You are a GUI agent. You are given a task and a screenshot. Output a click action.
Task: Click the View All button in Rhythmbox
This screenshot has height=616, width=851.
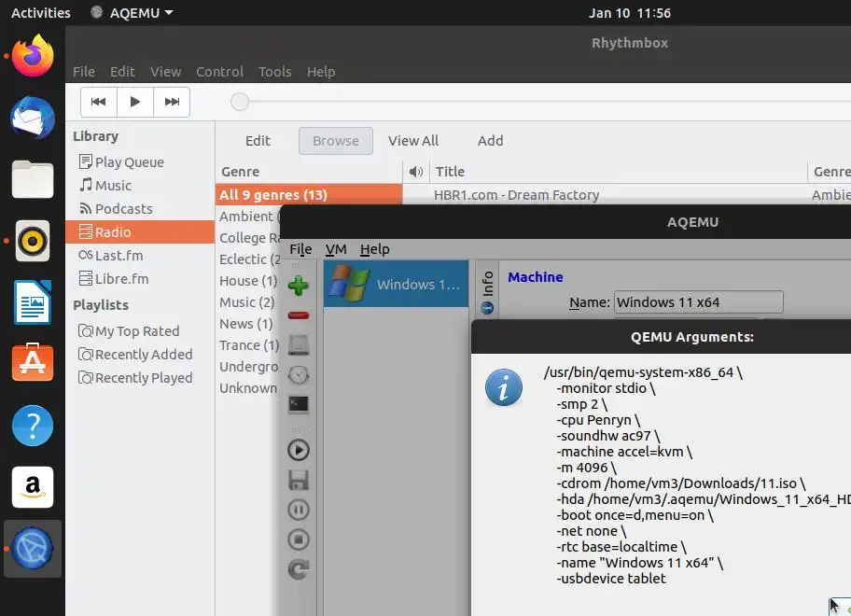pos(413,141)
